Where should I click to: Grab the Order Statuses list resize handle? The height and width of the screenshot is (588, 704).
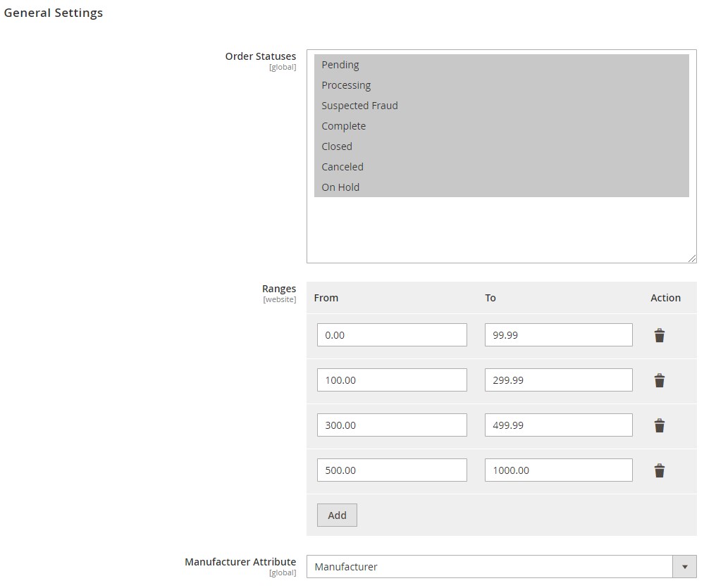coord(692,258)
